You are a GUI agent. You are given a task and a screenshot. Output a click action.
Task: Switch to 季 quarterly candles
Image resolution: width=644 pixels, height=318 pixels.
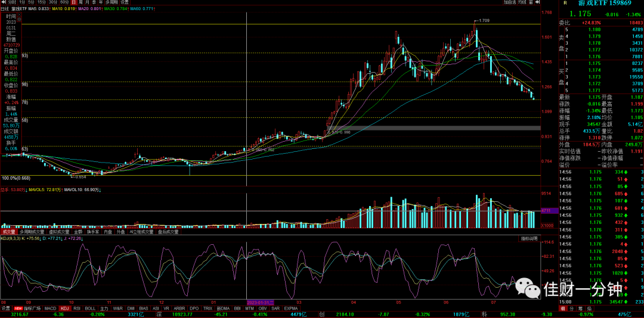click(x=94, y=2)
